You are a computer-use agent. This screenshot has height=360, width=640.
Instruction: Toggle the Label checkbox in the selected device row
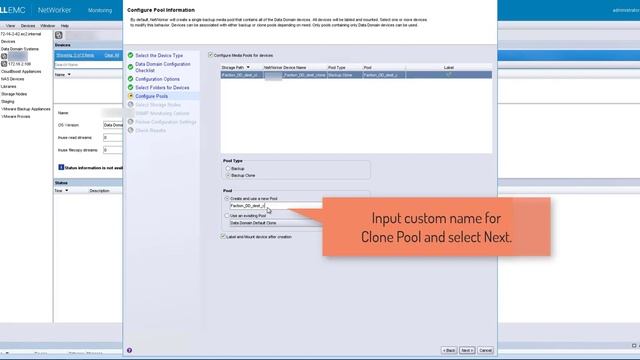(449, 75)
